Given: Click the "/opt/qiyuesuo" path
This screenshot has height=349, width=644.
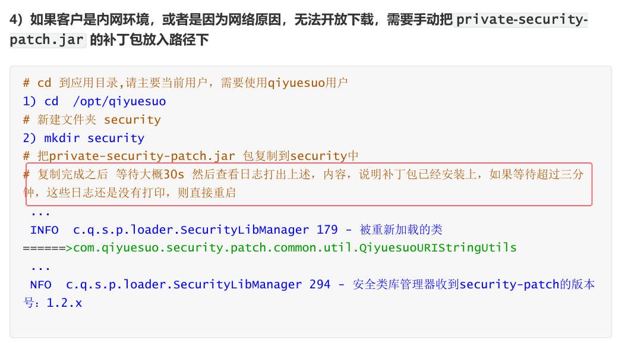Looking at the screenshot, I should 119,101.
